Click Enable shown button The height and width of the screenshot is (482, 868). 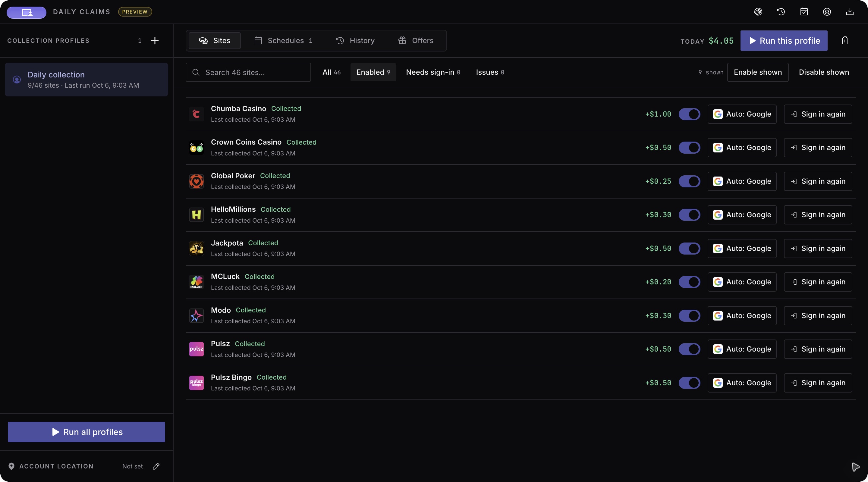(x=757, y=72)
